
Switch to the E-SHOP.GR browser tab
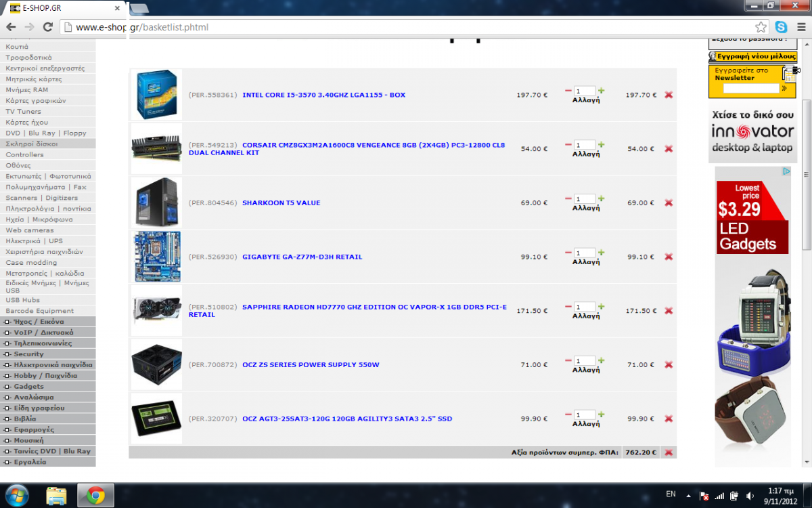(64, 8)
